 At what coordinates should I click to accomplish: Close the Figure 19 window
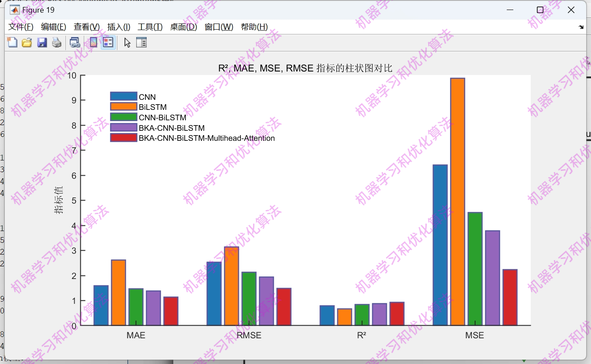tap(571, 10)
